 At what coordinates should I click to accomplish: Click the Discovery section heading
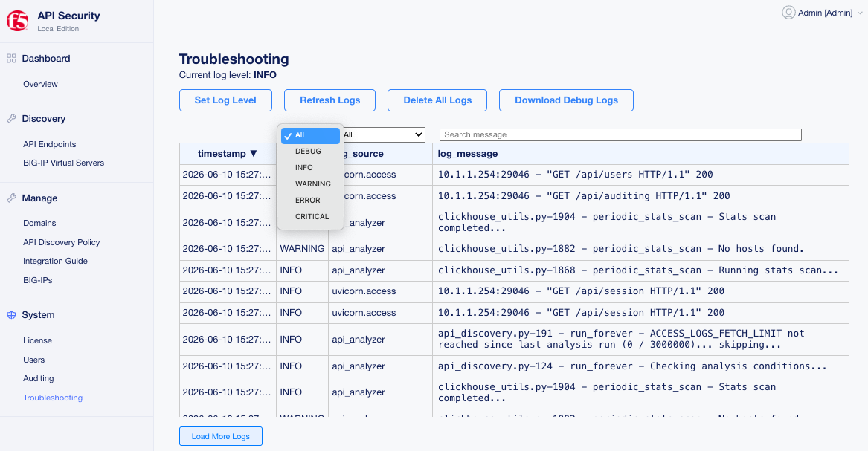pos(44,119)
